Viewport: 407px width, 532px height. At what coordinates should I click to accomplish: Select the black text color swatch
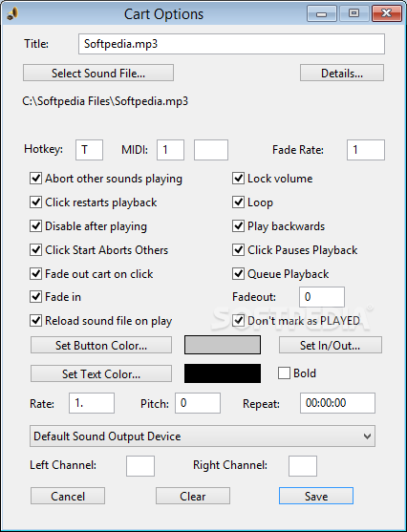pyautogui.click(x=223, y=373)
